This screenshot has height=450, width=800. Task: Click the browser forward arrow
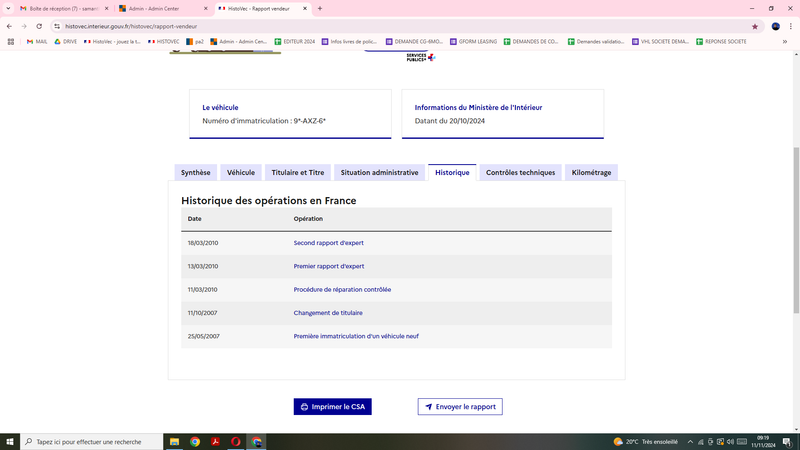pos(24,27)
